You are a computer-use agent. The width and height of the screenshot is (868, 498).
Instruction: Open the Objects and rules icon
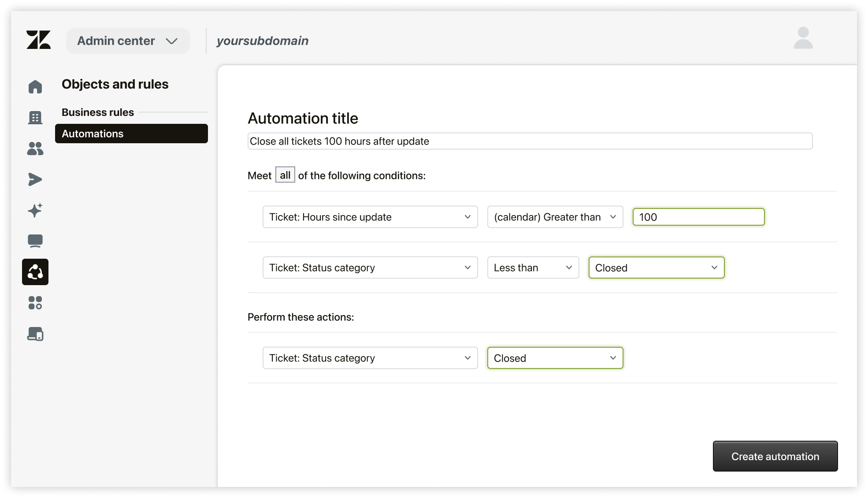(35, 272)
